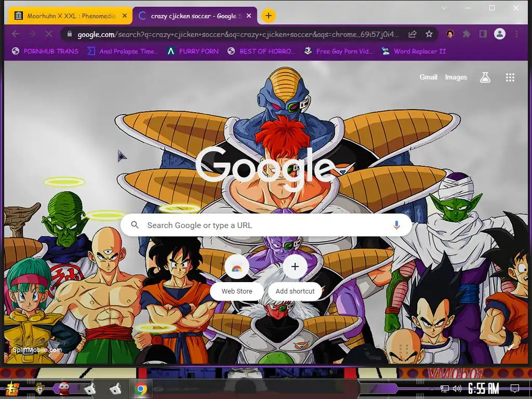This screenshot has width=532, height=399.
Task: Click the address bar URL text
Action: (238, 34)
